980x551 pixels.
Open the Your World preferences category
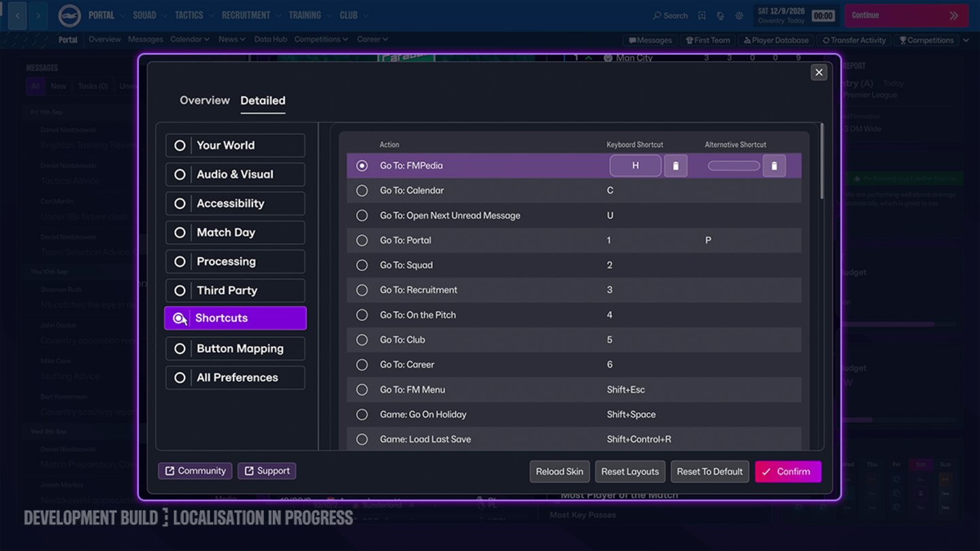(x=235, y=146)
